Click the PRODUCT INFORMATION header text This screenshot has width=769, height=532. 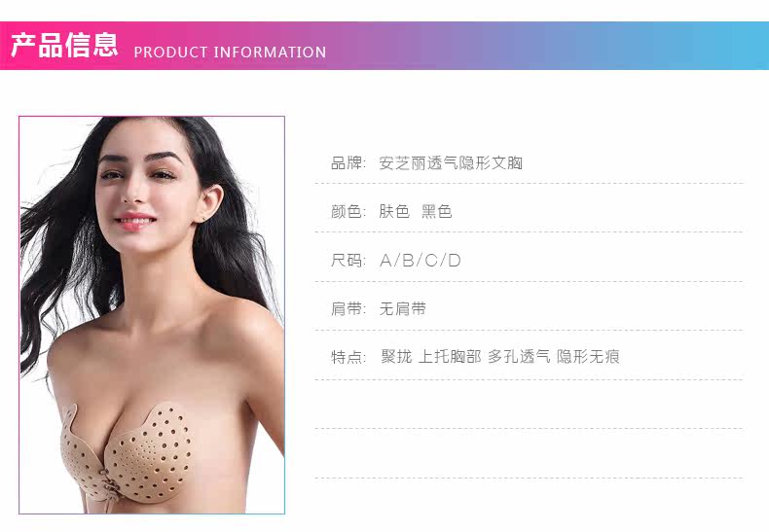[230, 52]
